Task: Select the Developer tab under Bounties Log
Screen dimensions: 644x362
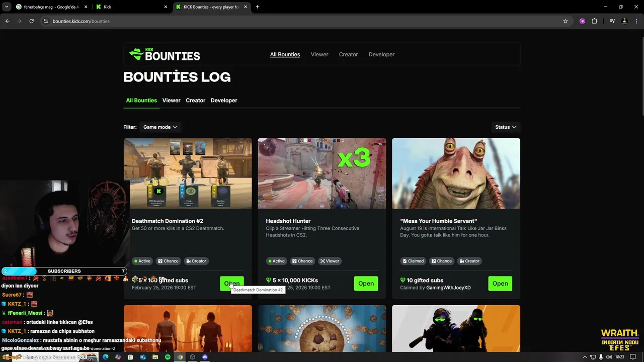Action: 224,101
